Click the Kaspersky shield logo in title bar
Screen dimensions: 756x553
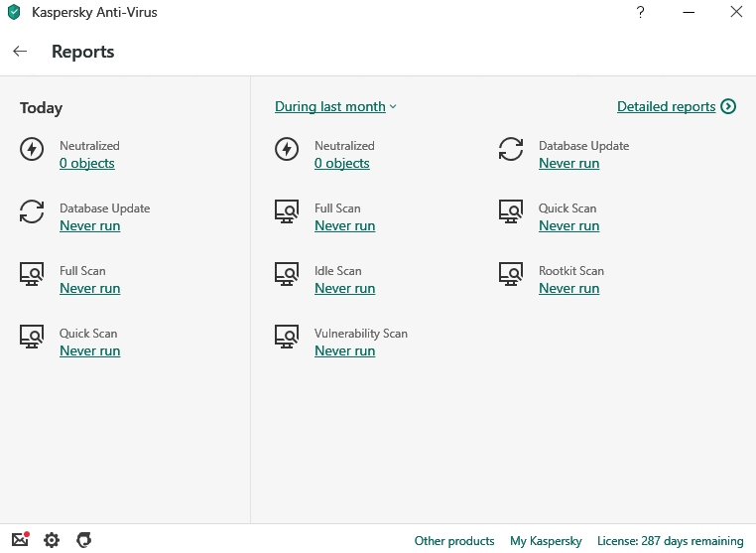pyautogui.click(x=15, y=12)
